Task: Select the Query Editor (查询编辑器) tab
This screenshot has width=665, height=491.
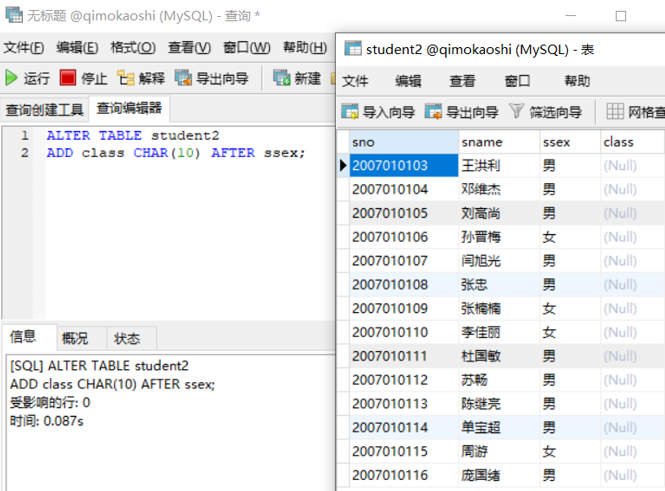Action: (x=129, y=109)
